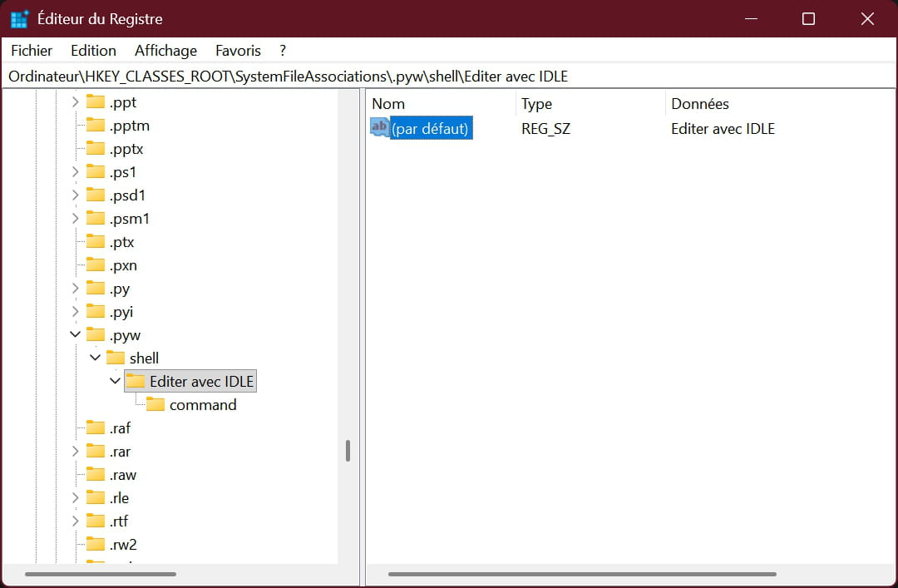Image resolution: width=898 pixels, height=588 pixels.
Task: Open the Edition menu
Action: [x=93, y=51]
